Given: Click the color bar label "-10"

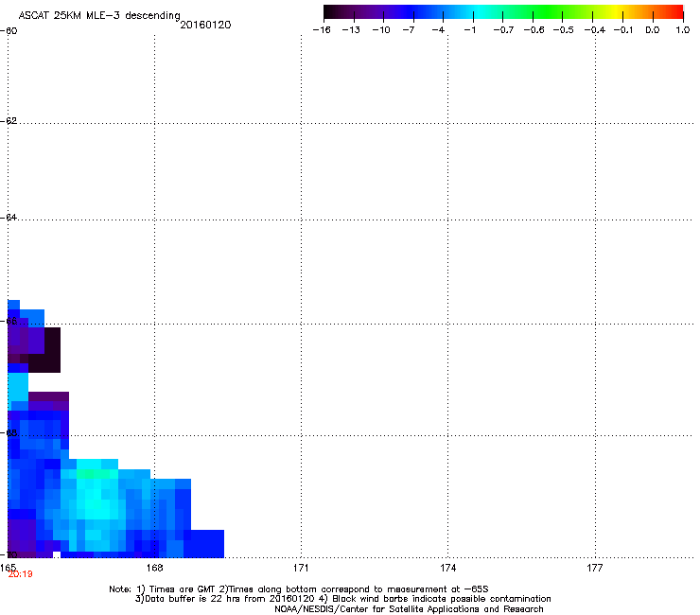Looking at the screenshot, I should (381, 30).
